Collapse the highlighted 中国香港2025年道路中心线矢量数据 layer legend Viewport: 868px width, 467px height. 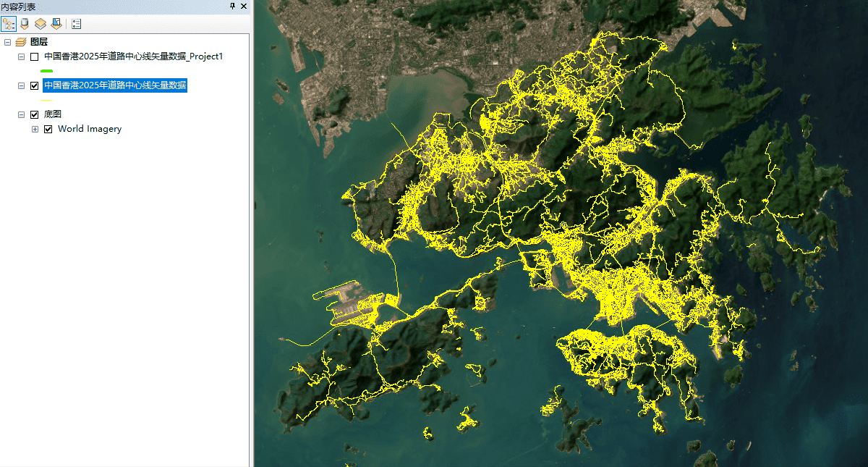click(21, 85)
